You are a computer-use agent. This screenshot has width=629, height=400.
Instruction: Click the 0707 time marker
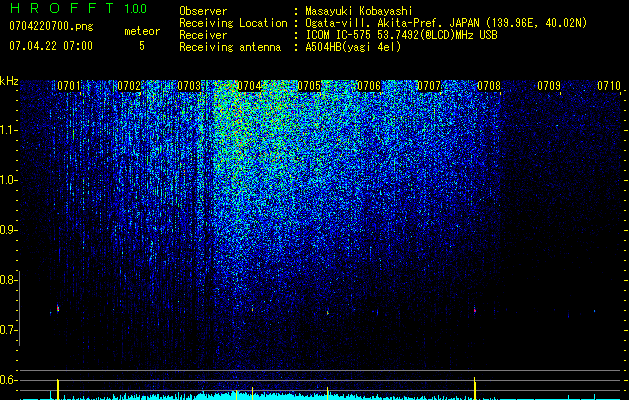pos(429,86)
